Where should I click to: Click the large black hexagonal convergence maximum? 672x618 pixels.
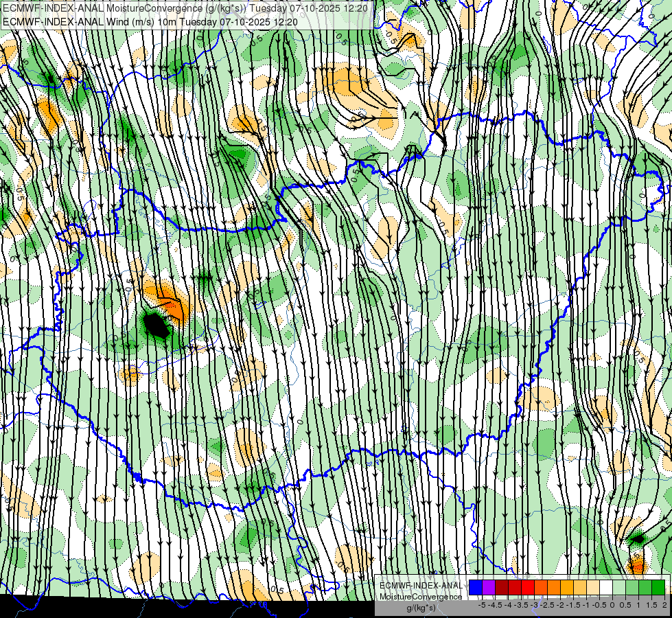pyautogui.click(x=157, y=325)
